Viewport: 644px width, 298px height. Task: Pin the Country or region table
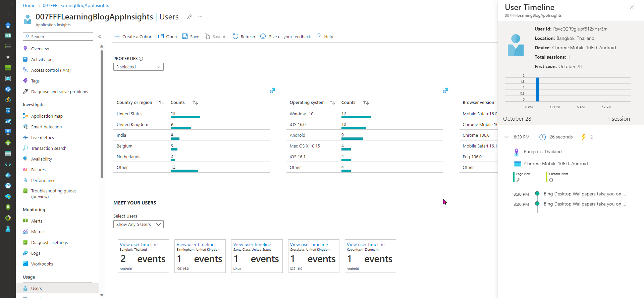273,90
